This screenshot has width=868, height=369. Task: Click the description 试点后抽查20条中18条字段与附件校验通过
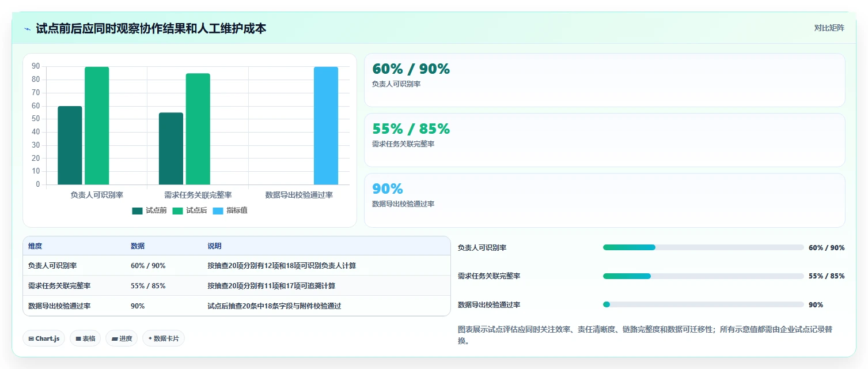click(274, 306)
